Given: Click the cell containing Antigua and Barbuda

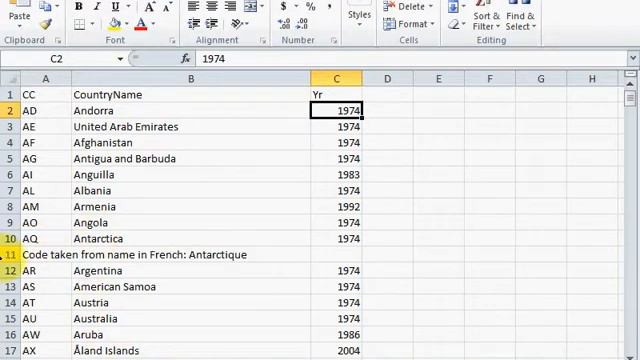Looking at the screenshot, I should [191, 159].
